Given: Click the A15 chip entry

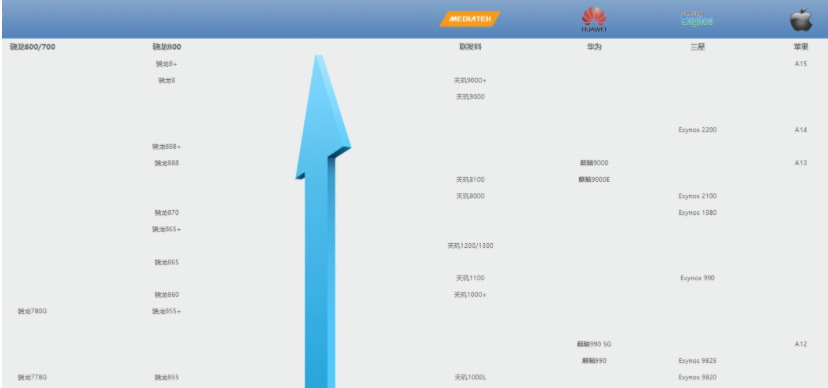Looking at the screenshot, I should click(x=801, y=64).
